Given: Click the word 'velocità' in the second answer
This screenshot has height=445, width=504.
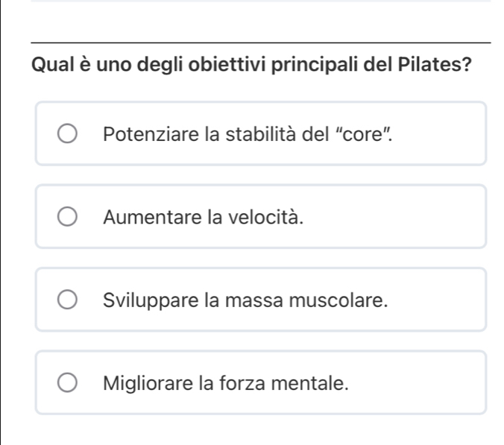Looking at the screenshot, I should tap(273, 218).
